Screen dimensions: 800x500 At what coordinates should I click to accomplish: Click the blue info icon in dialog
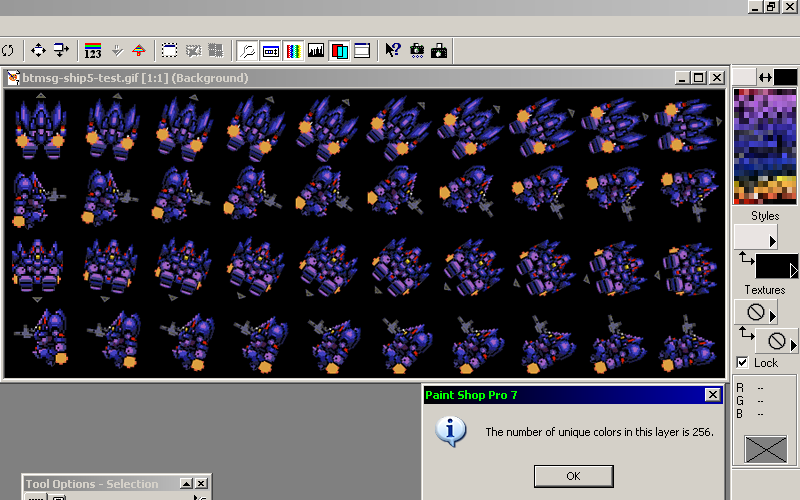pyautogui.click(x=451, y=431)
